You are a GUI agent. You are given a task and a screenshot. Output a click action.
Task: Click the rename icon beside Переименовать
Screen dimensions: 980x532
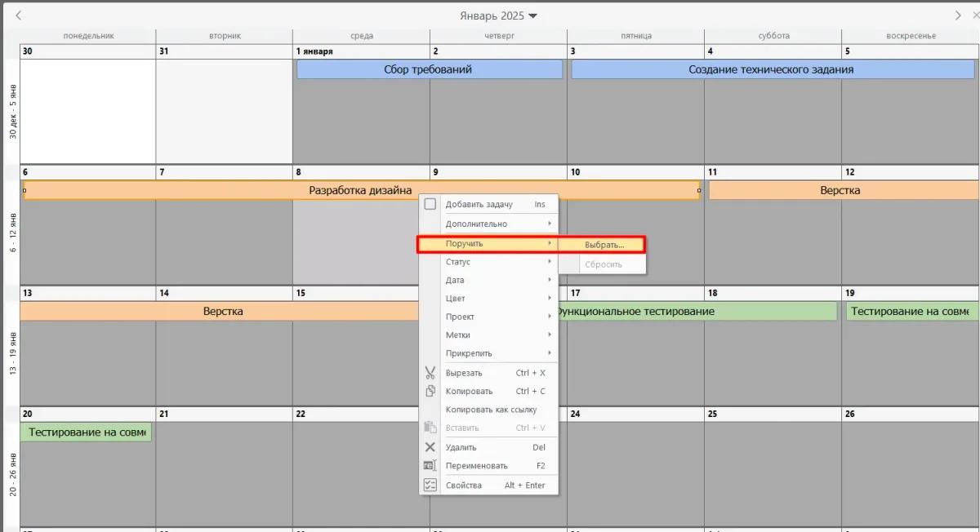click(x=430, y=466)
